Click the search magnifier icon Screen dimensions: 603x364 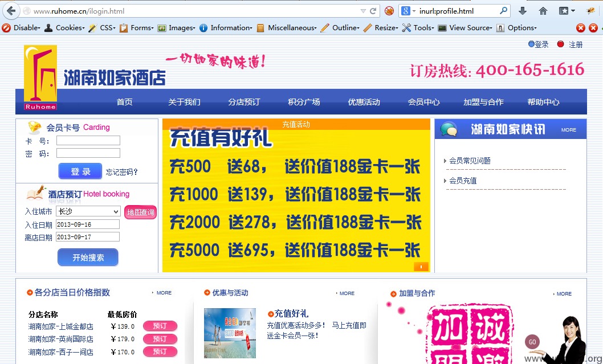[503, 11]
